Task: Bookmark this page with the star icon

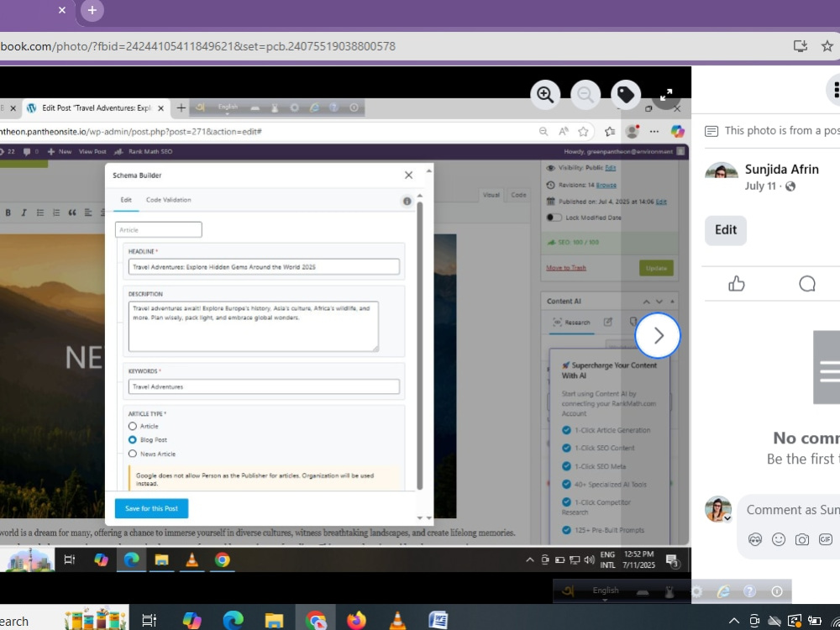Action: click(827, 46)
